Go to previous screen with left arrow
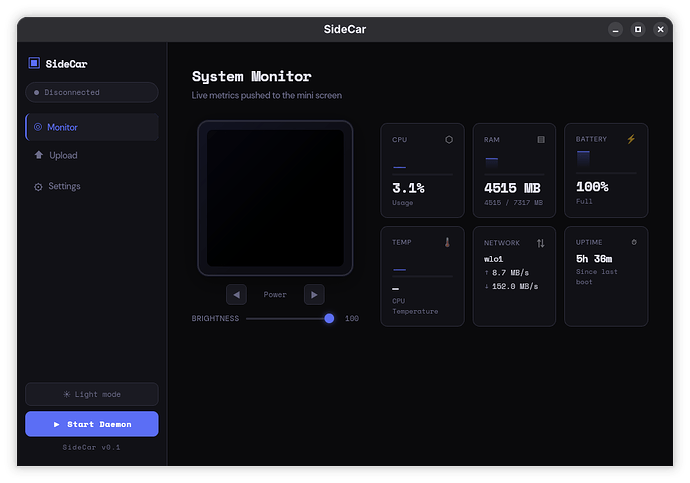Image resolution: width=690 pixels, height=483 pixels. tap(236, 294)
